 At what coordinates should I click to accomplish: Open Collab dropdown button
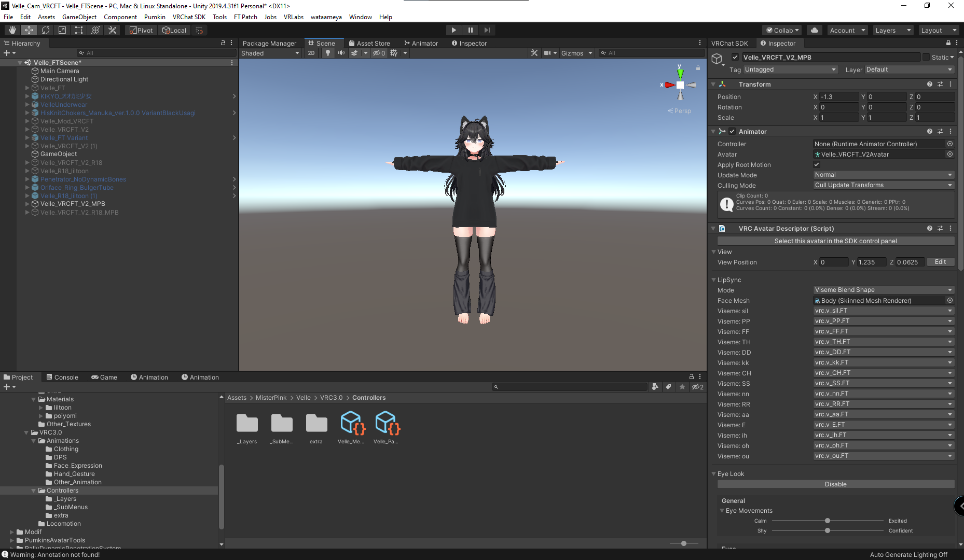tap(782, 30)
